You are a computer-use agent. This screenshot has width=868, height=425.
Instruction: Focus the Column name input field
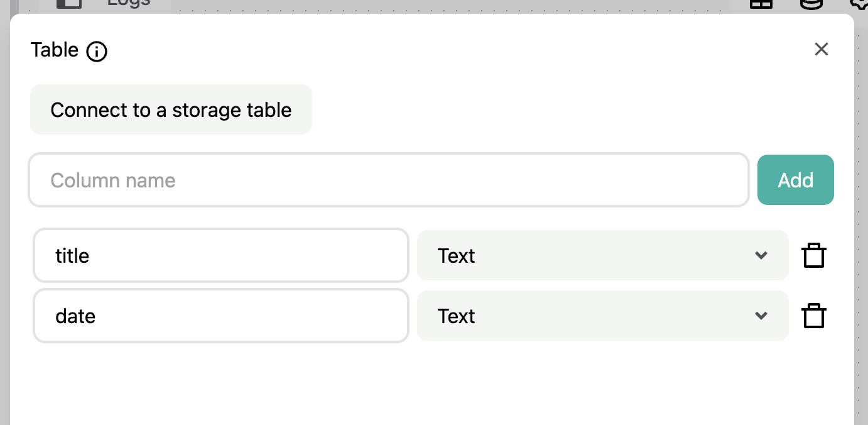[x=389, y=180]
